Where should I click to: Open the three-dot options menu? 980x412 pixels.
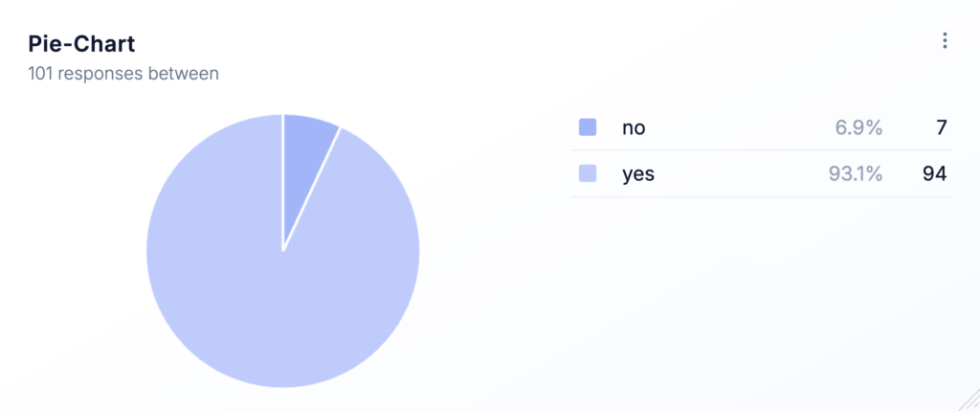(945, 41)
